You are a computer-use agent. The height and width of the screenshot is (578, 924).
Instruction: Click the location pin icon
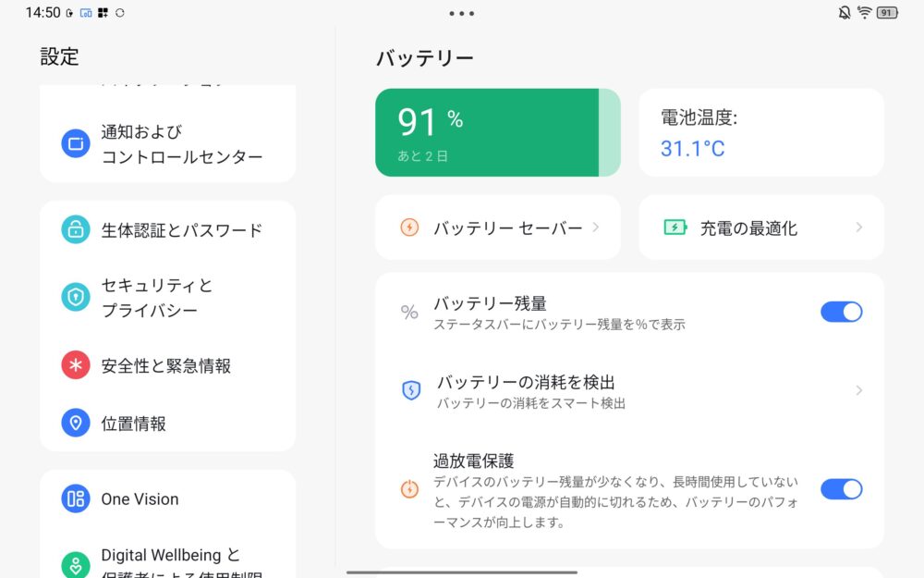click(76, 423)
